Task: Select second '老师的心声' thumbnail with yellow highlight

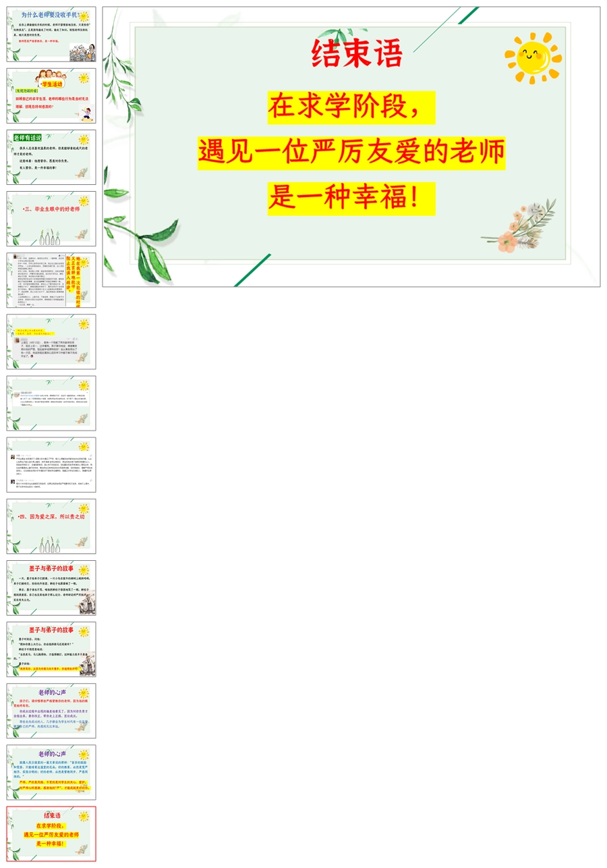Action: 51,771
